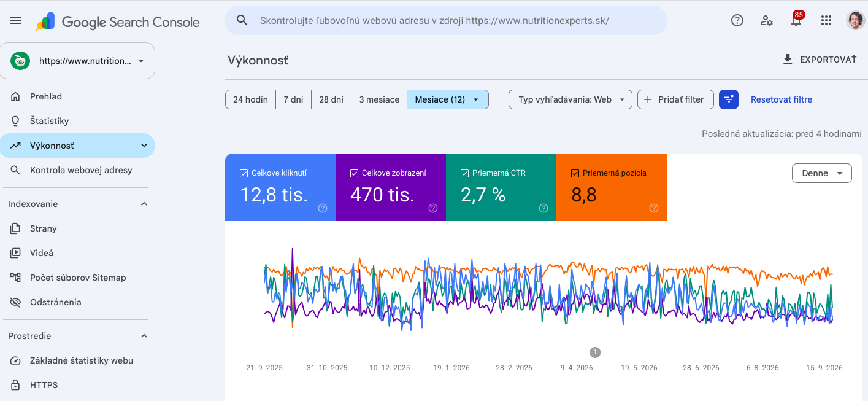Select the orange Priemerná pozícia metric card
The height and width of the screenshot is (401, 868).
coord(612,187)
